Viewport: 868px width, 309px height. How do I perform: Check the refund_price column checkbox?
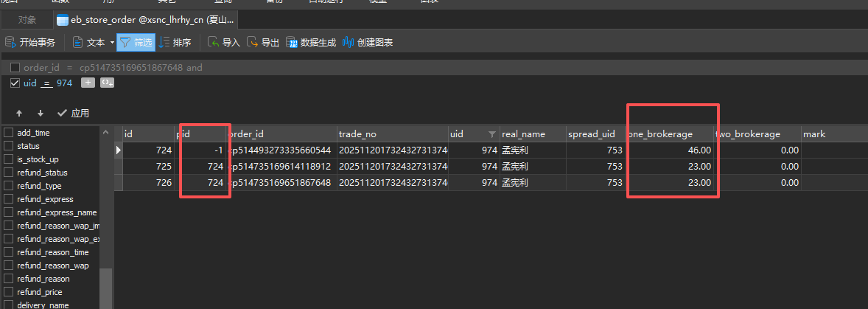[x=8, y=292]
